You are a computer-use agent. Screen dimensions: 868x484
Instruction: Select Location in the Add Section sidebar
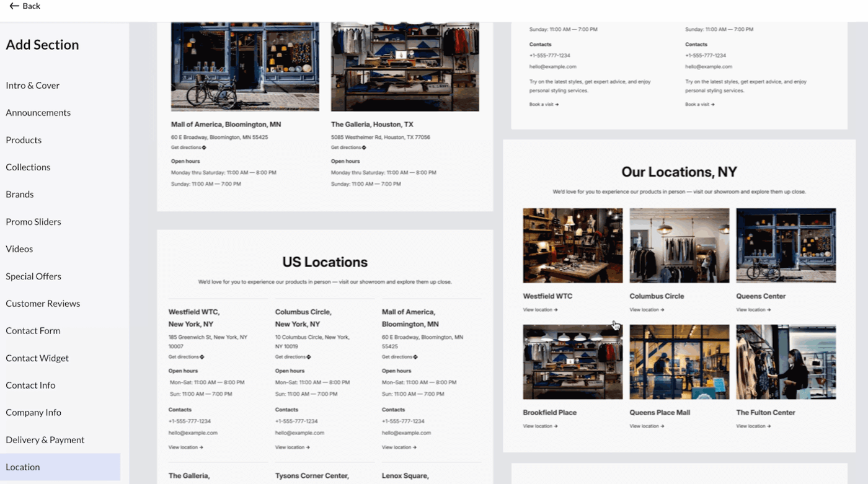[x=22, y=467]
